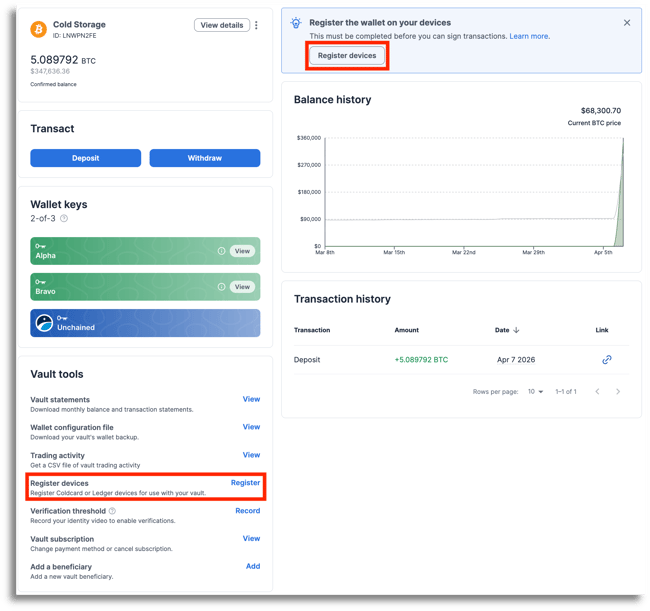
Task: Dismiss the register wallet notification banner
Action: click(x=627, y=23)
